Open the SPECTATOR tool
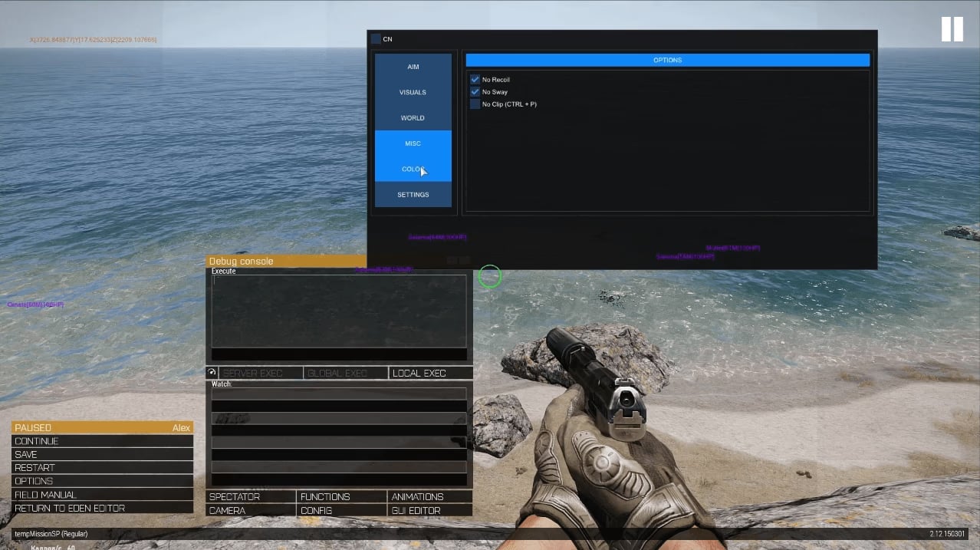The height and width of the screenshot is (550, 980). (x=251, y=496)
